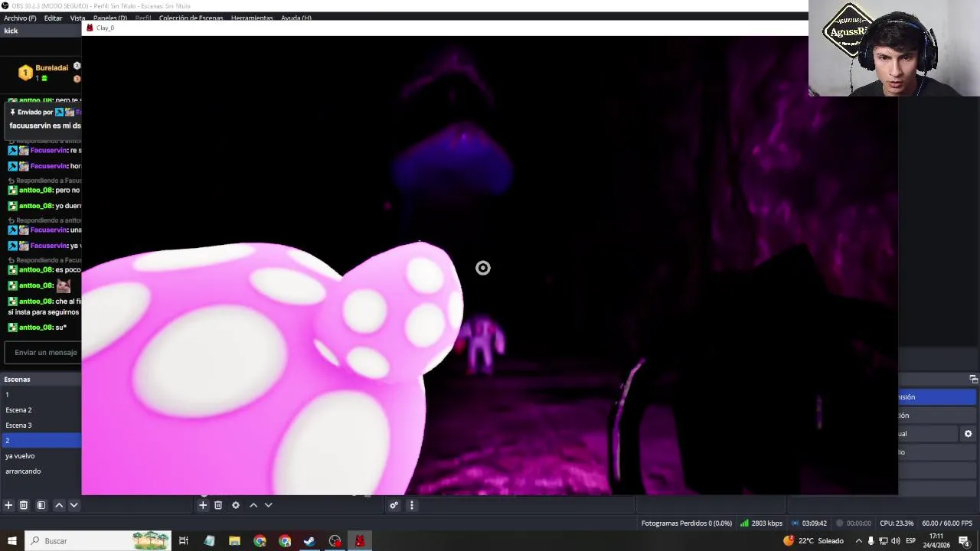Screen dimensions: 980x551
Task: Open audio mixer three-dot menu
Action: tap(411, 505)
